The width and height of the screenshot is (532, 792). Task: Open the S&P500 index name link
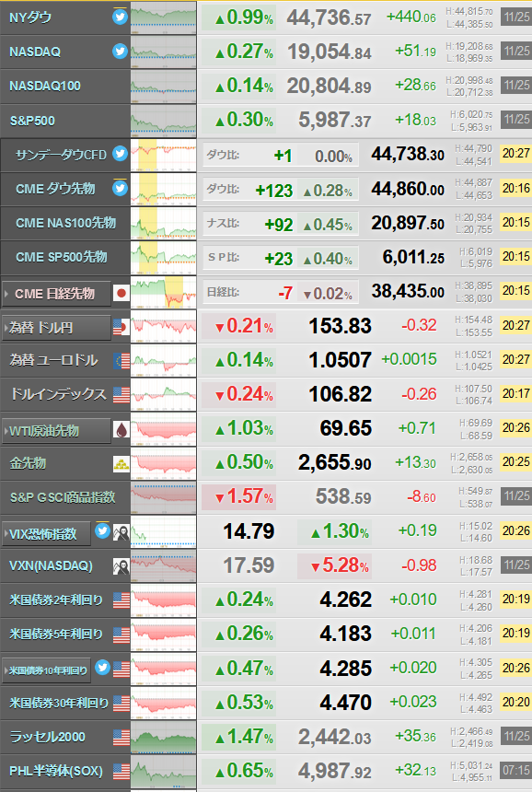point(32,121)
